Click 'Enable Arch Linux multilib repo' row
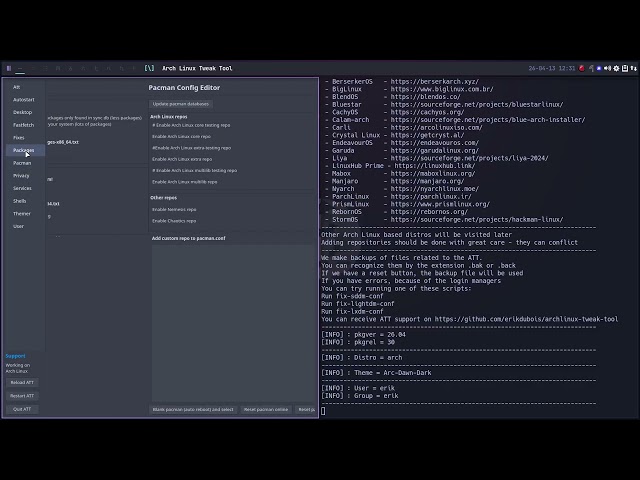Viewport: 640px width, 480px height. pos(184,182)
